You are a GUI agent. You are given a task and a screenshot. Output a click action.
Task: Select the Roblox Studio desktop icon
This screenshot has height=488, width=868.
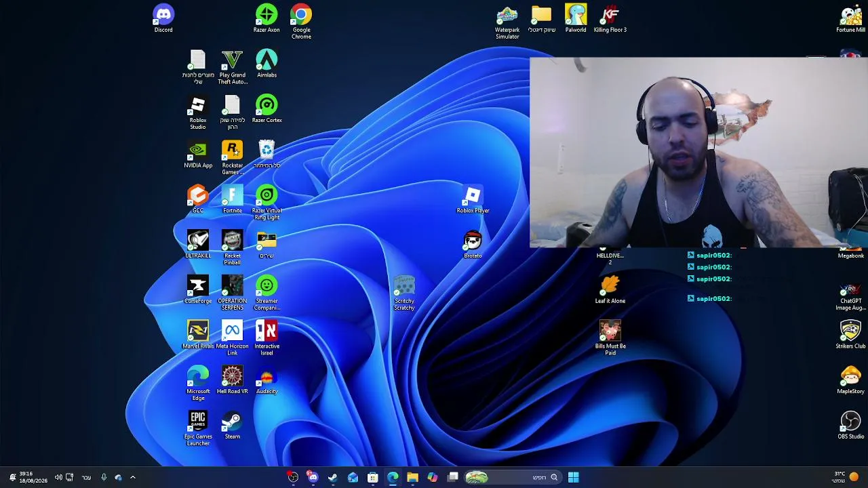tap(198, 113)
